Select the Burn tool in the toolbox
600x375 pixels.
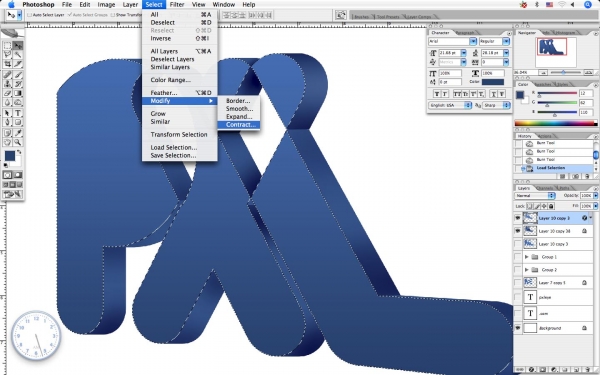[x=18, y=103]
